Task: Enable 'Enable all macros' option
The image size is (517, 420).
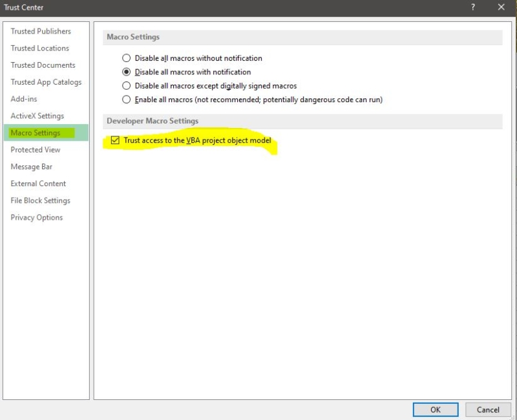Action: point(126,99)
